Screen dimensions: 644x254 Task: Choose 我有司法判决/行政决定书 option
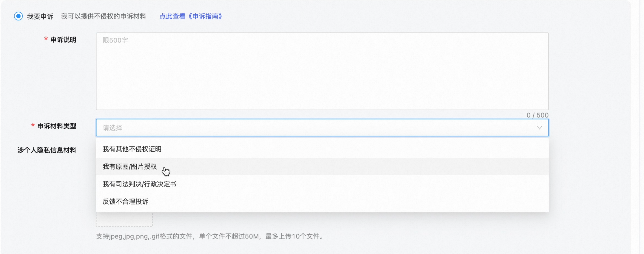pyautogui.click(x=322, y=184)
